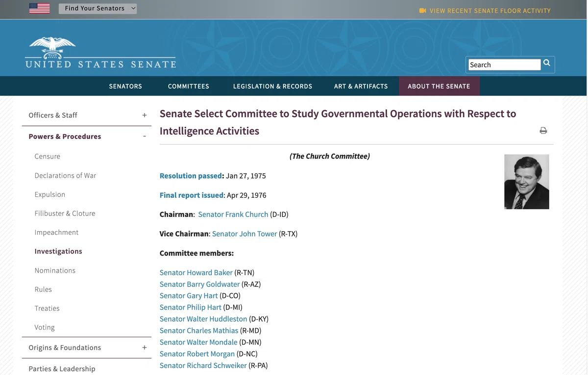This screenshot has width=588, height=375.
Task: Expand Origins & Foundations section with plus
Action: click(145, 348)
